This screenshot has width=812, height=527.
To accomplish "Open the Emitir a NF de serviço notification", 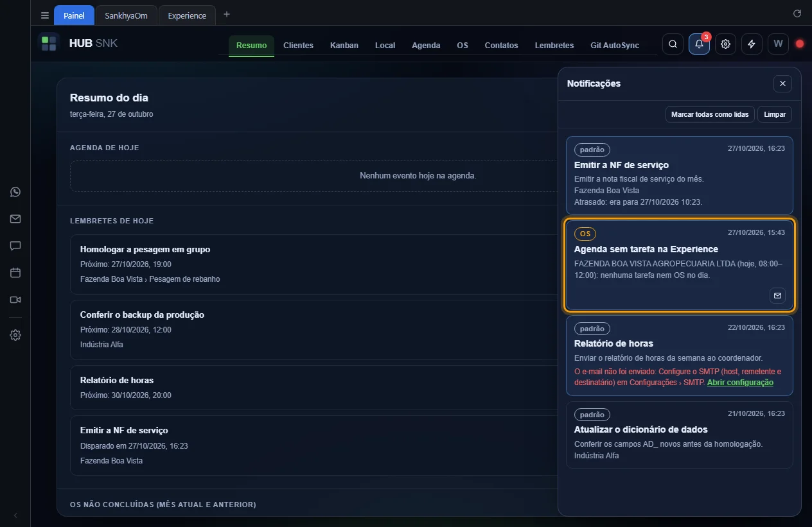I will click(x=680, y=175).
